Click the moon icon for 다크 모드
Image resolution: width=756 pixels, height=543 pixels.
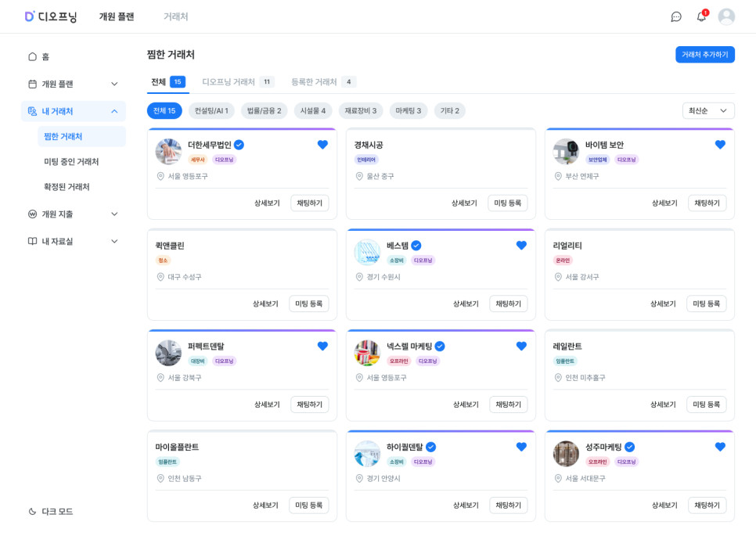click(32, 512)
